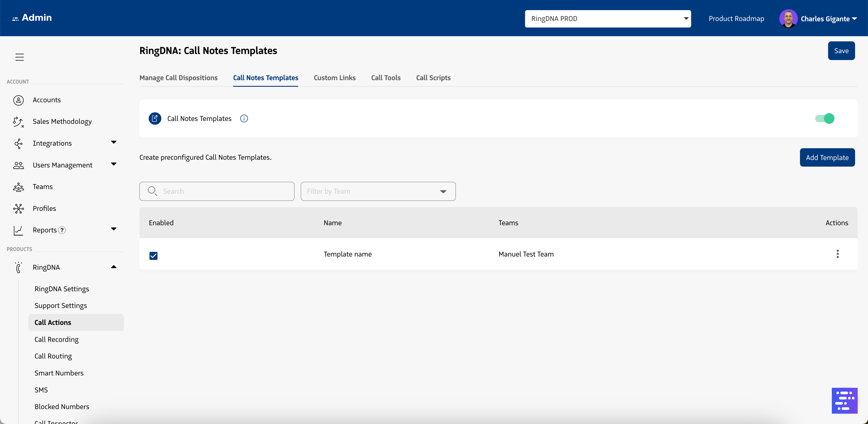Expand the Integrations sidebar section
This screenshot has width=868, height=424.
(x=114, y=142)
